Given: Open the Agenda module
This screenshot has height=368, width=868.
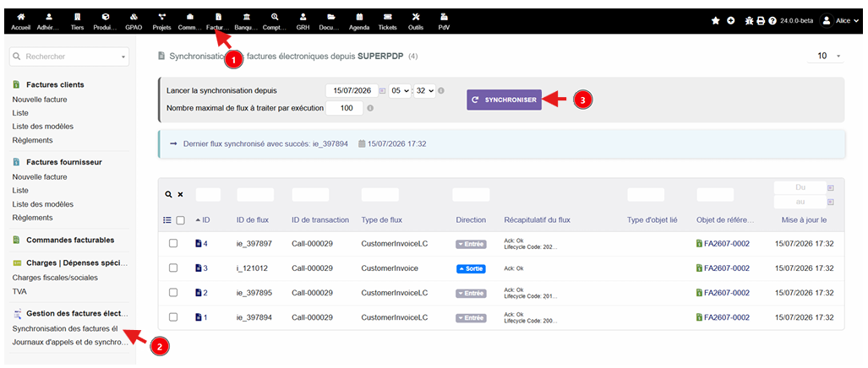Looking at the screenshot, I should 359,22.
